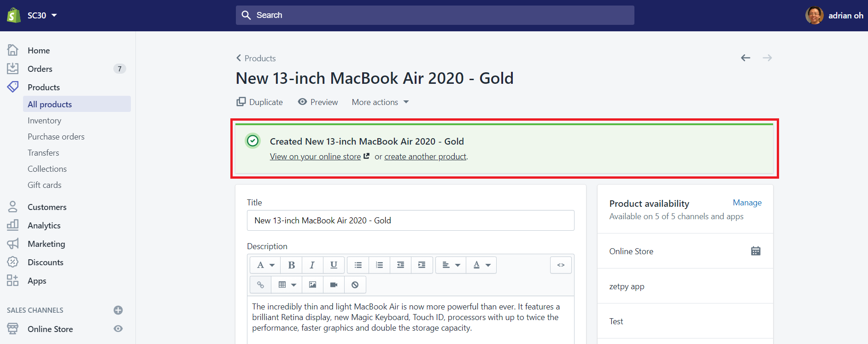The width and height of the screenshot is (868, 344).
Task: Open Inventory under Products
Action: click(x=44, y=120)
